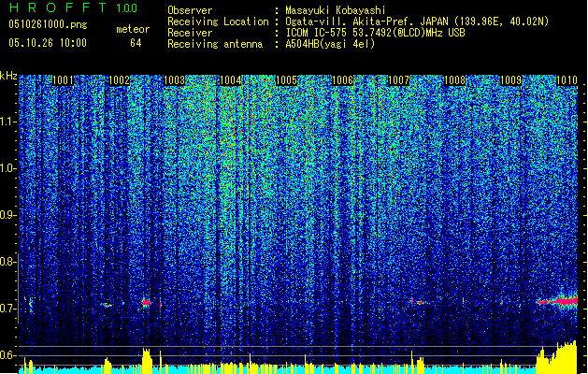The width and height of the screenshot is (588, 374).
Task: Click the Observer field label
Action: [x=190, y=10]
